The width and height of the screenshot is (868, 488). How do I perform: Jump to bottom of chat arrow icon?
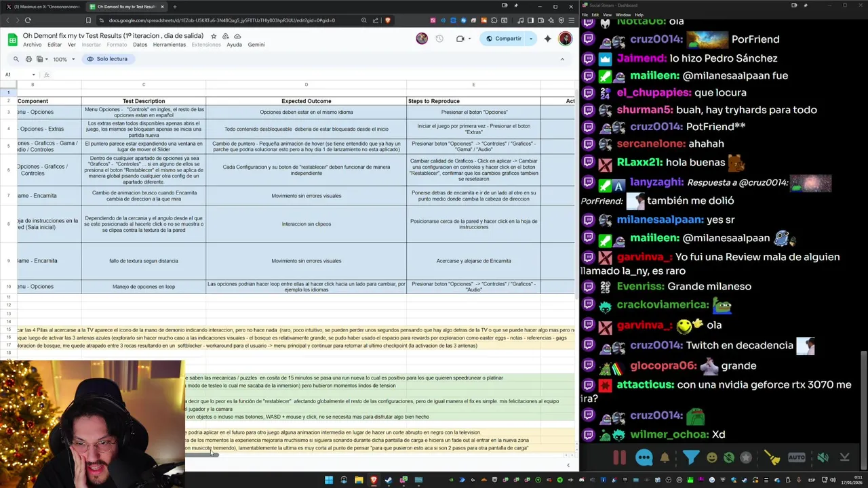point(844,457)
